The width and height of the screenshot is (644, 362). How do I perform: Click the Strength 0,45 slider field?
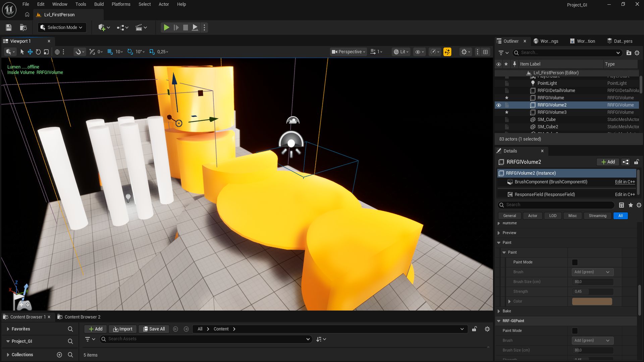(592, 292)
